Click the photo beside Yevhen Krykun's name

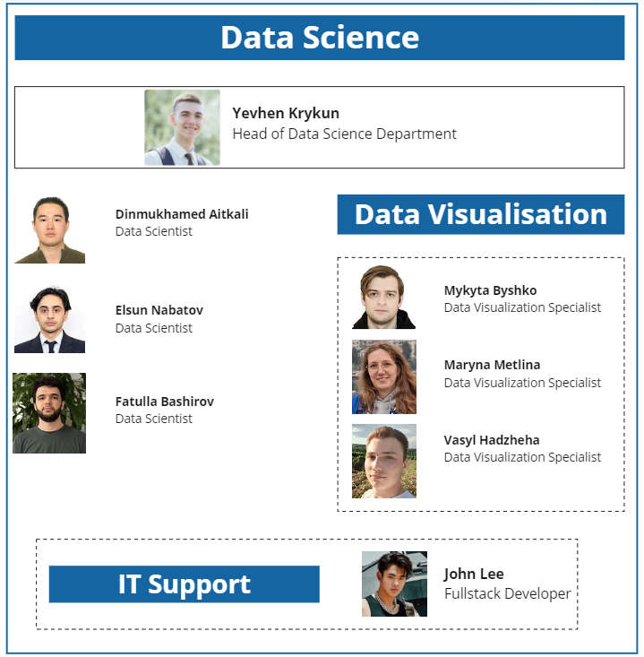click(x=182, y=127)
